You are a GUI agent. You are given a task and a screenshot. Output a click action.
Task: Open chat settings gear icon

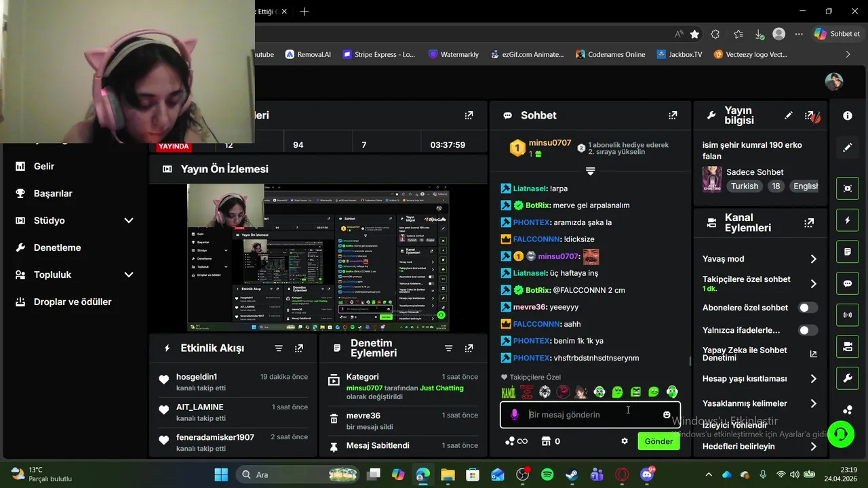625,441
